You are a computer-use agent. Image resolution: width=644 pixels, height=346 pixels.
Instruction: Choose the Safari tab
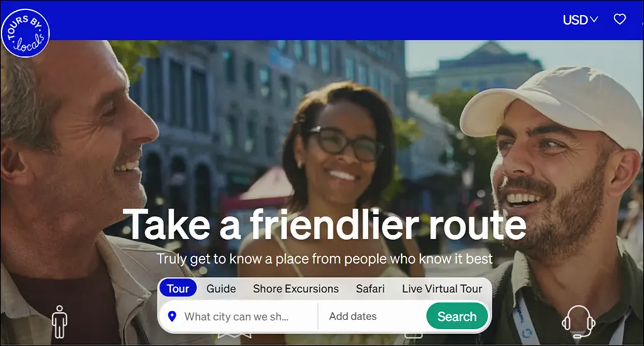pyautogui.click(x=370, y=289)
